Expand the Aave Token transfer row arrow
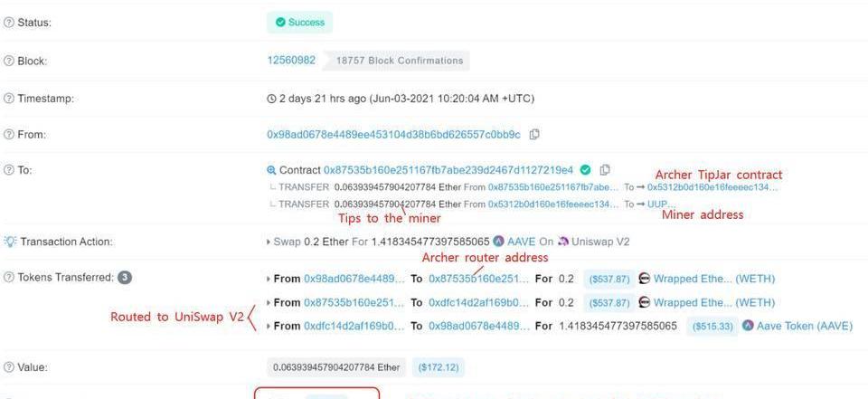The image size is (868, 399). click(x=269, y=327)
